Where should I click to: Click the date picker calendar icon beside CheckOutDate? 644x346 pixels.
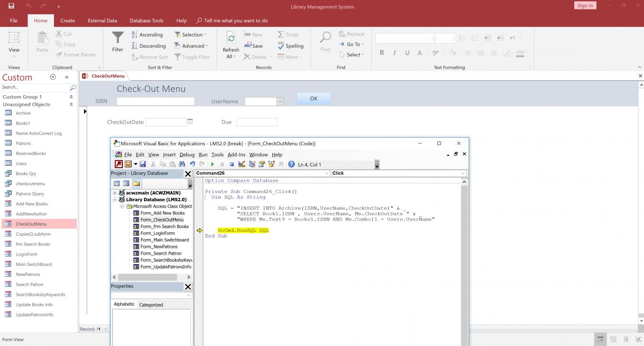coord(190,122)
